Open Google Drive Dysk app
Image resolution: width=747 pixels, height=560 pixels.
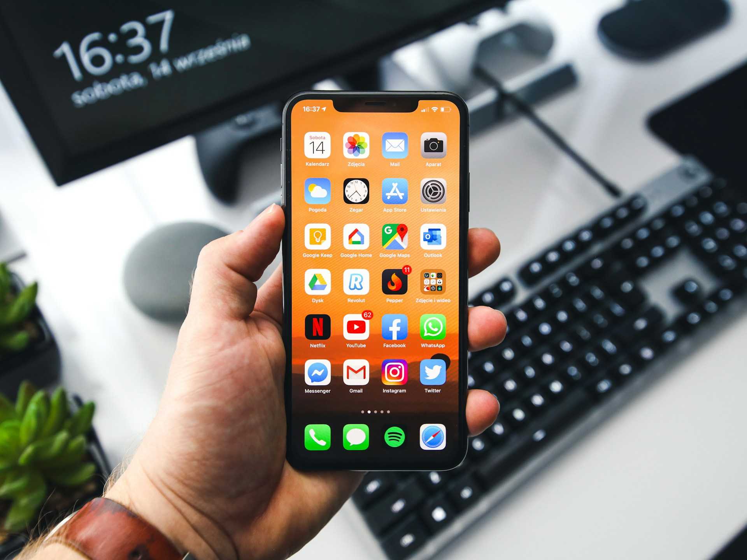(x=314, y=283)
